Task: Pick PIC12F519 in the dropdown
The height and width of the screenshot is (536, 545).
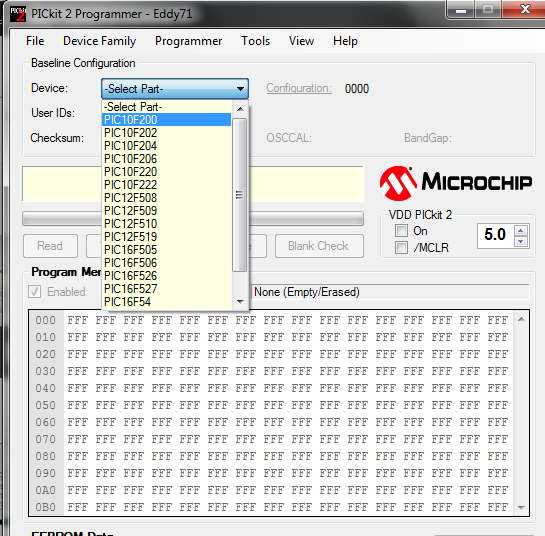Action: pyautogui.click(x=166, y=237)
